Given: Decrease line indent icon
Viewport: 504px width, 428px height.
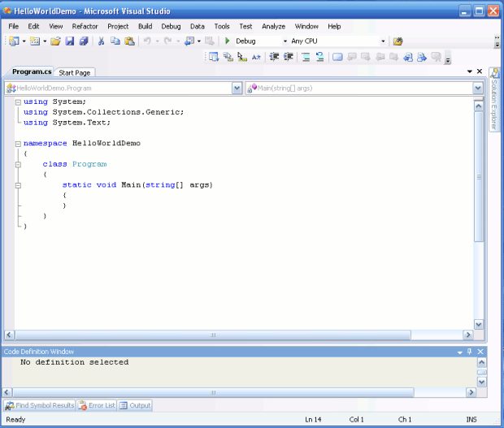Looking at the screenshot, I should (274, 57).
